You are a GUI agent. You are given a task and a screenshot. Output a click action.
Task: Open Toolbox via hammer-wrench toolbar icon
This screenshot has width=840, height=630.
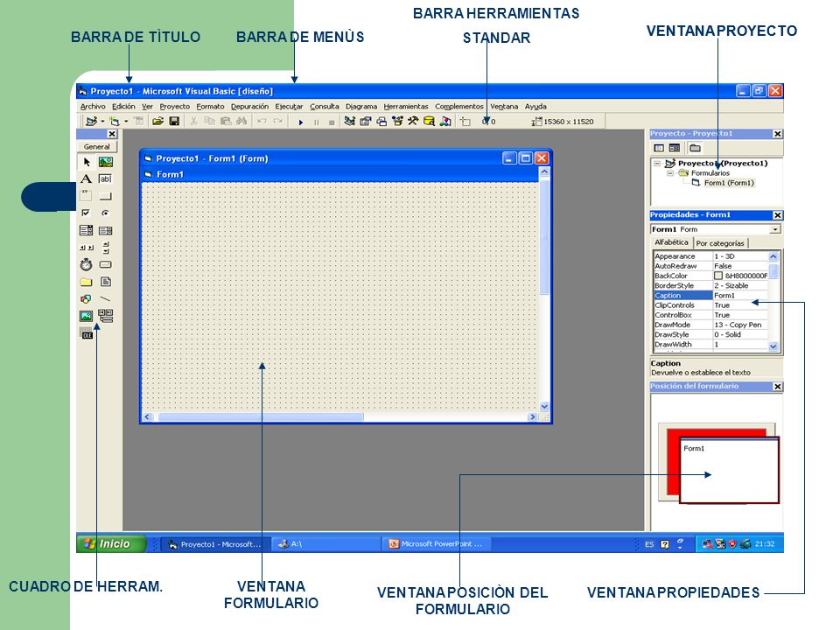pyautogui.click(x=412, y=122)
